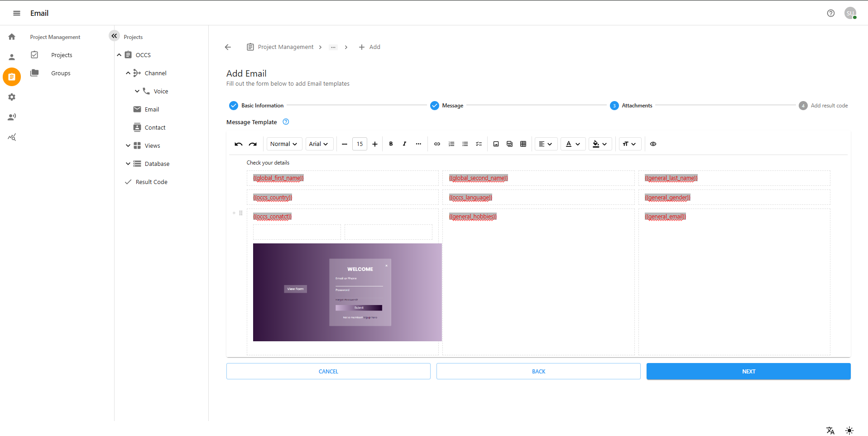This screenshot has width=868, height=436.
Task: Click the redo arrow in editor toolbar
Action: [x=253, y=144]
